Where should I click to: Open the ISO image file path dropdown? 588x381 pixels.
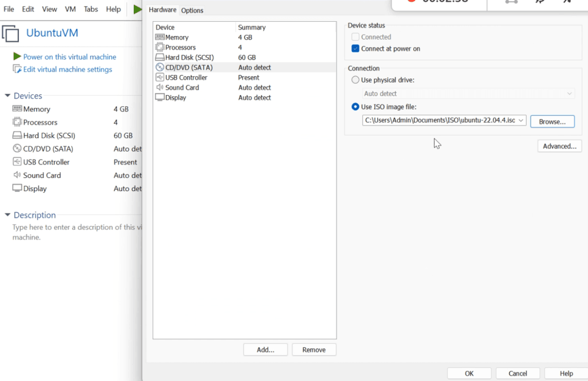click(521, 120)
